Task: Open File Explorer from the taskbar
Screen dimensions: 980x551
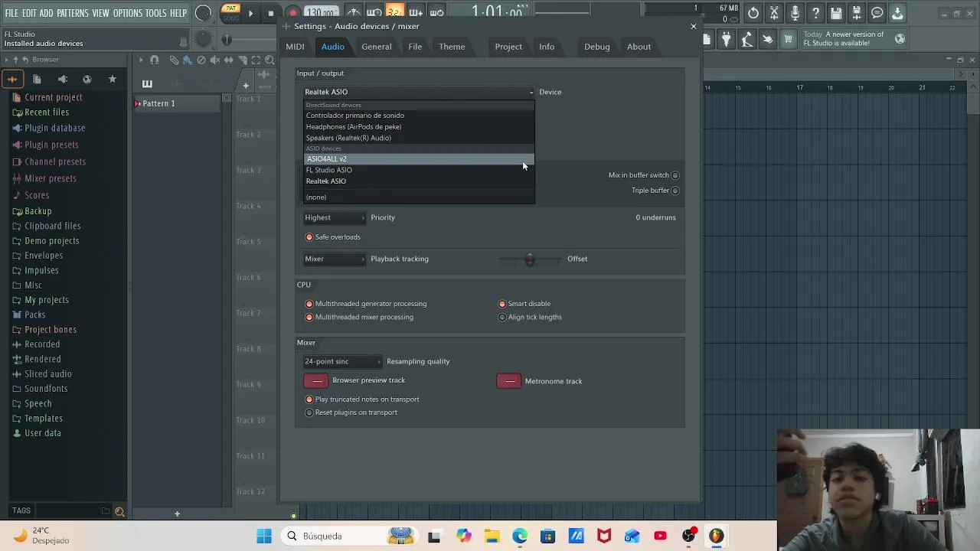Action: point(492,536)
